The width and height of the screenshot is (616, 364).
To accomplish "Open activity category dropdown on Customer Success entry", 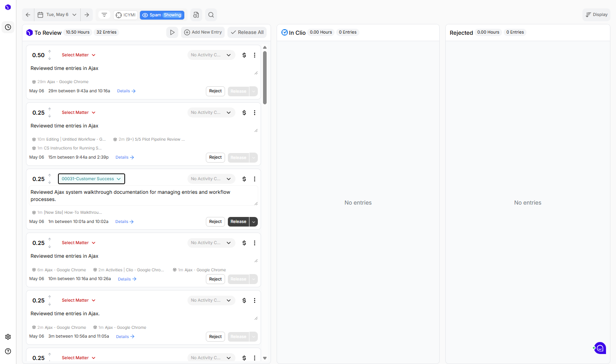I will [x=211, y=179].
